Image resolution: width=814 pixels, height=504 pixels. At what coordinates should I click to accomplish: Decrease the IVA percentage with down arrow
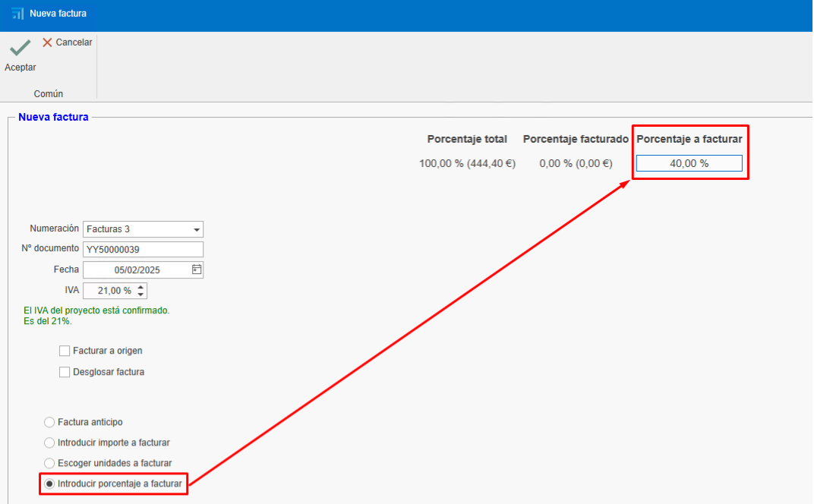point(141,295)
